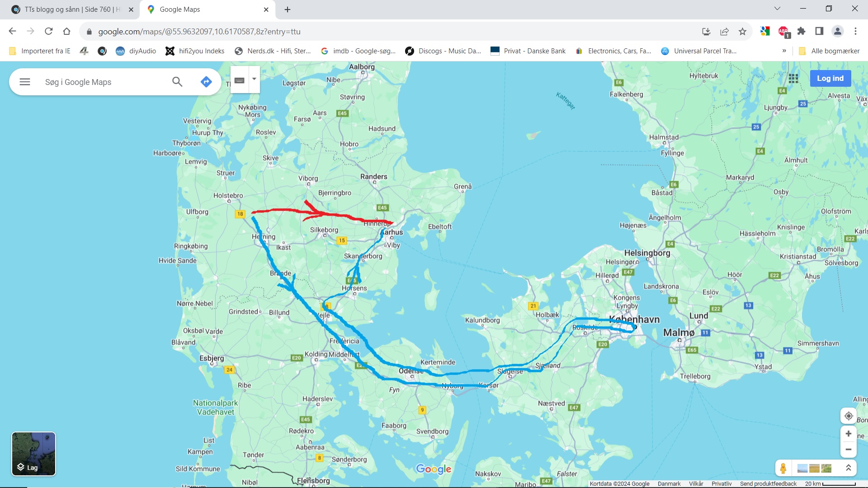The image size is (868, 488).
Task: Expand the input tools dropdown arrow
Action: coord(254,79)
